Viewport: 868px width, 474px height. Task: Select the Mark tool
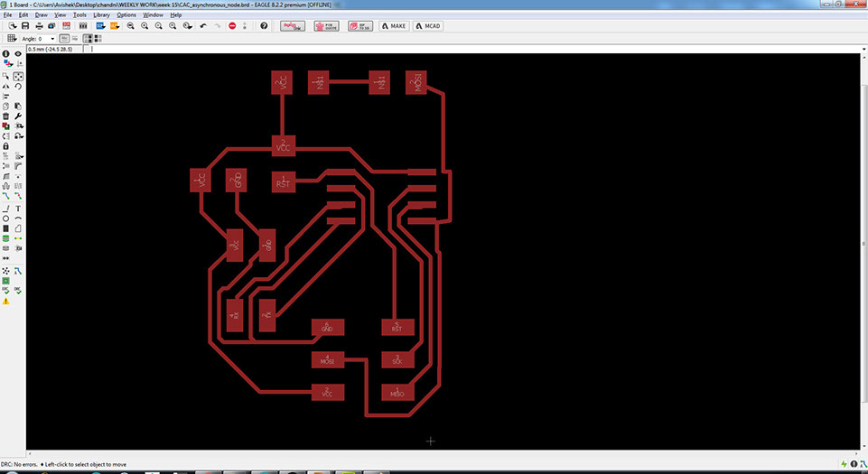pyautogui.click(x=18, y=63)
